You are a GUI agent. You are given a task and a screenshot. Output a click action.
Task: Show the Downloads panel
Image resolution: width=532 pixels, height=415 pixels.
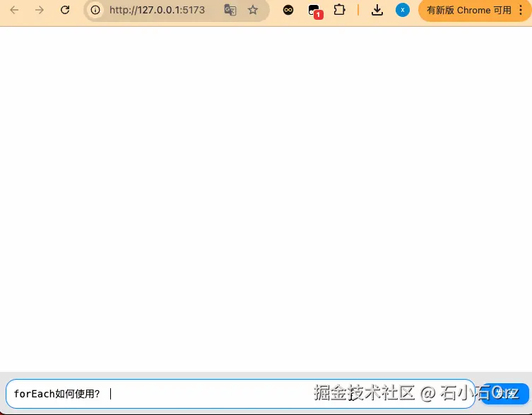[377, 10]
